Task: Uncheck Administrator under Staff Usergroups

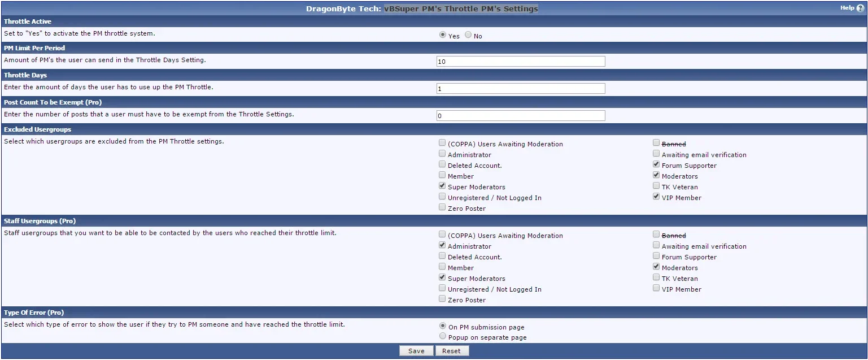Action: tap(442, 245)
